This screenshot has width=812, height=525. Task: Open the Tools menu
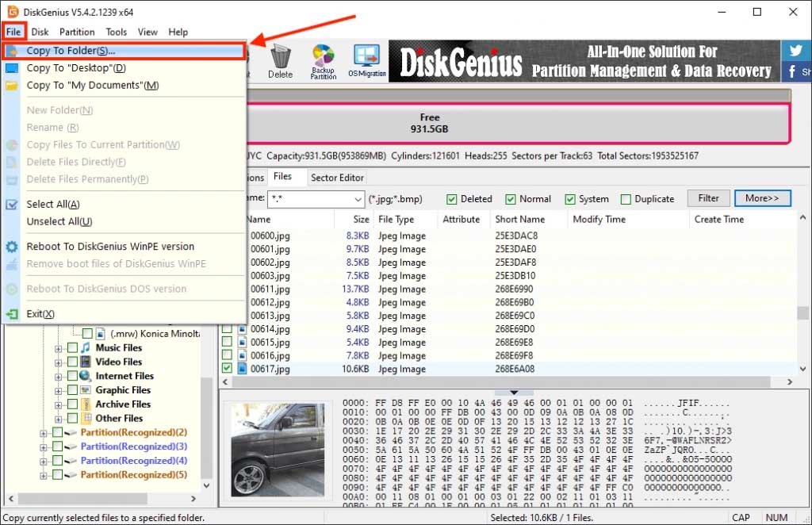[116, 32]
